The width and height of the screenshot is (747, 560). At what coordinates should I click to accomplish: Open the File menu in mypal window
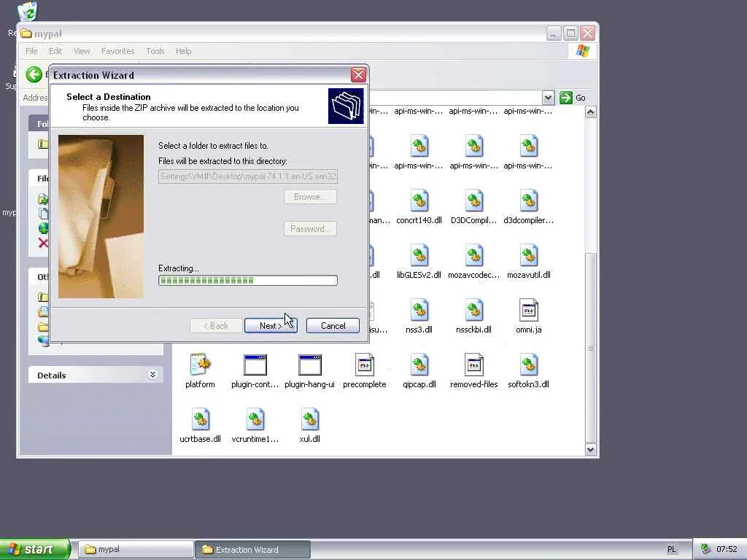pos(31,51)
